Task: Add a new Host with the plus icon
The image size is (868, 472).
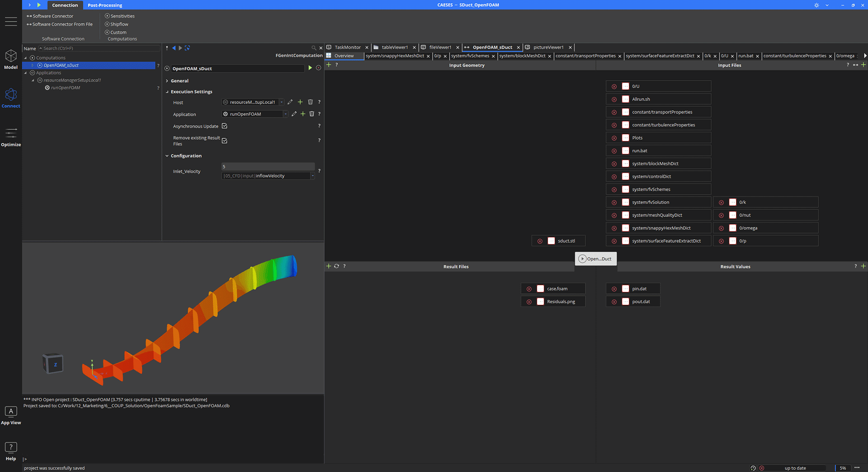Action: [x=300, y=102]
